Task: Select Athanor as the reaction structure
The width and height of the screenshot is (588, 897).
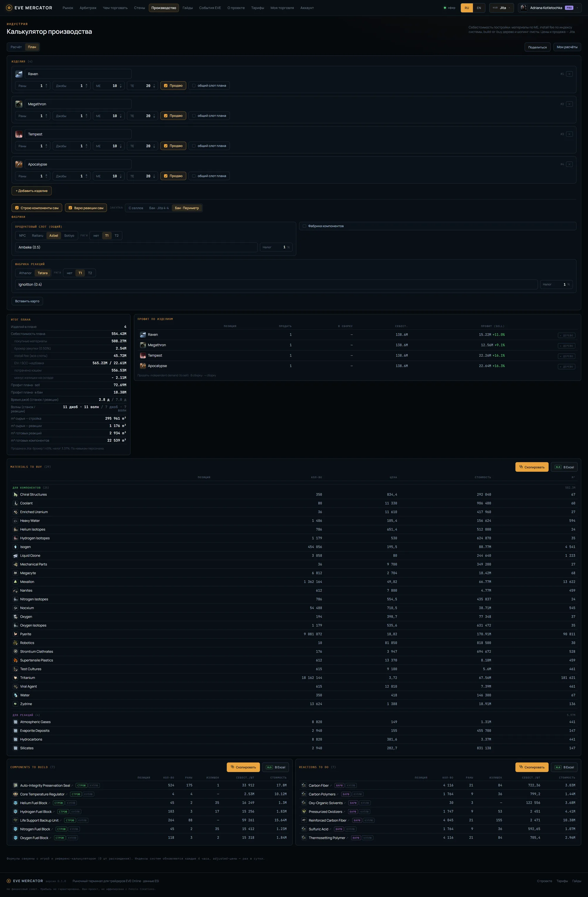Action: 25,273
